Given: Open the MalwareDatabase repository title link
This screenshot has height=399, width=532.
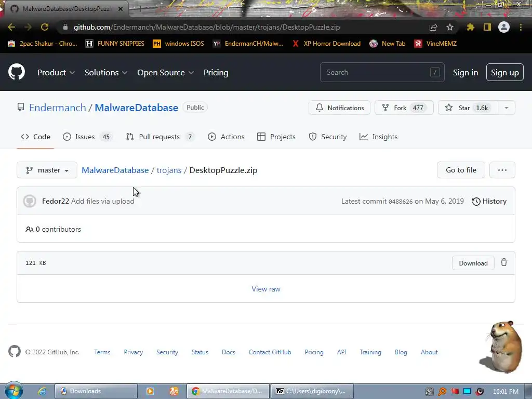Looking at the screenshot, I should (137, 108).
